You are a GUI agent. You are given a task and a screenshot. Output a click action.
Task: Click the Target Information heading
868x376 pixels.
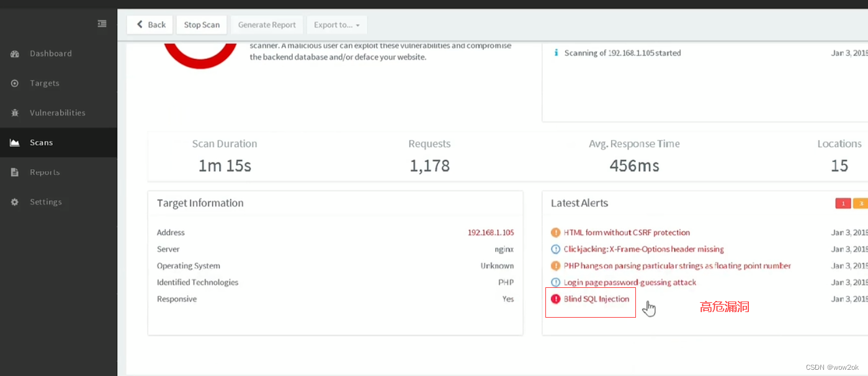click(x=200, y=203)
